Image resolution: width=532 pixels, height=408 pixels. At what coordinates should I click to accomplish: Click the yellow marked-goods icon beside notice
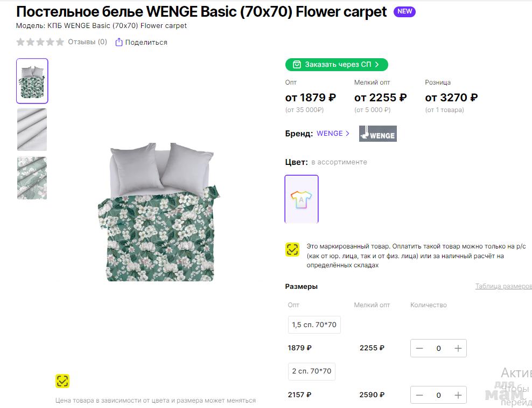tap(292, 250)
